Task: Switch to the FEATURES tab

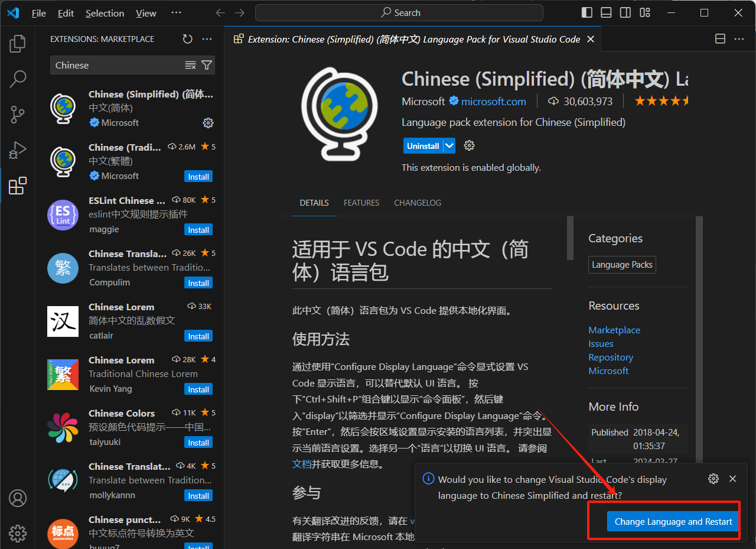Action: tap(361, 203)
